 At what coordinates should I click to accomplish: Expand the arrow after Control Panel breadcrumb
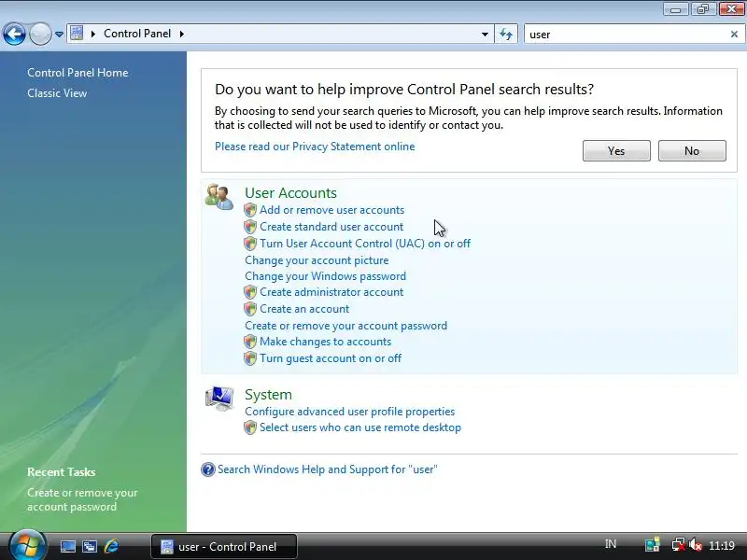click(x=181, y=34)
